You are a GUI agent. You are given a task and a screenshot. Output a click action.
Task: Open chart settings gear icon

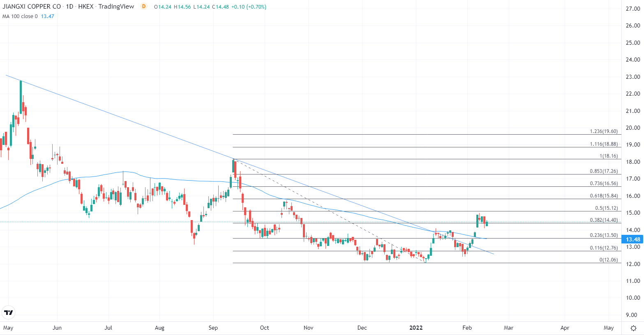coord(633,328)
